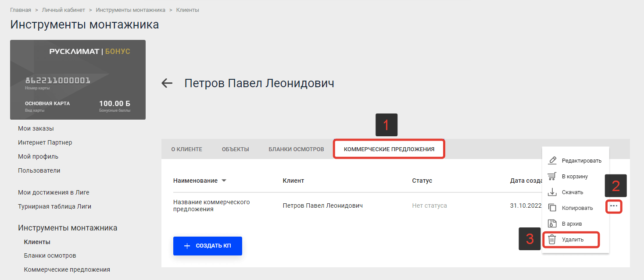Select Копировать from the context menu
The height and width of the screenshot is (280, 644).
pyautogui.click(x=576, y=208)
